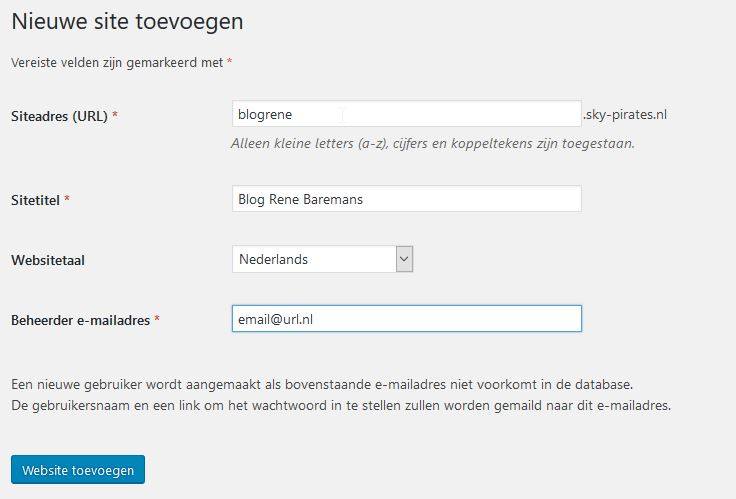Click the arrow on the Nederlands selector

404,259
